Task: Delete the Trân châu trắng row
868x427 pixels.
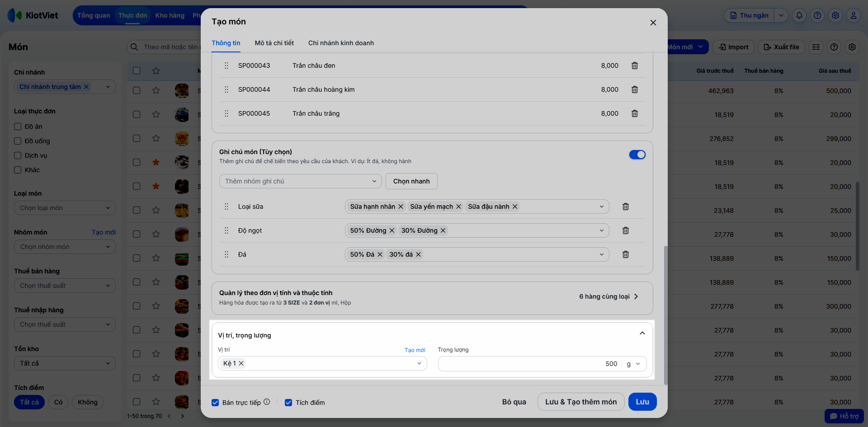Action: tap(635, 113)
